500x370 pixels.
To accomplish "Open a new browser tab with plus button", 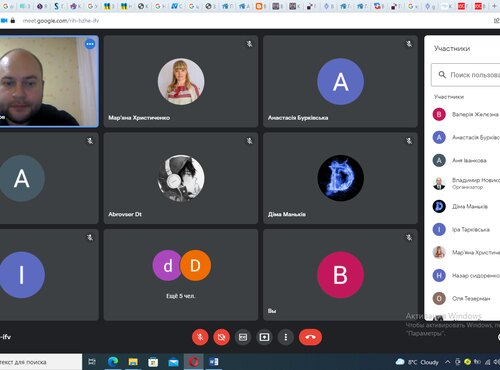I will pos(495,6).
